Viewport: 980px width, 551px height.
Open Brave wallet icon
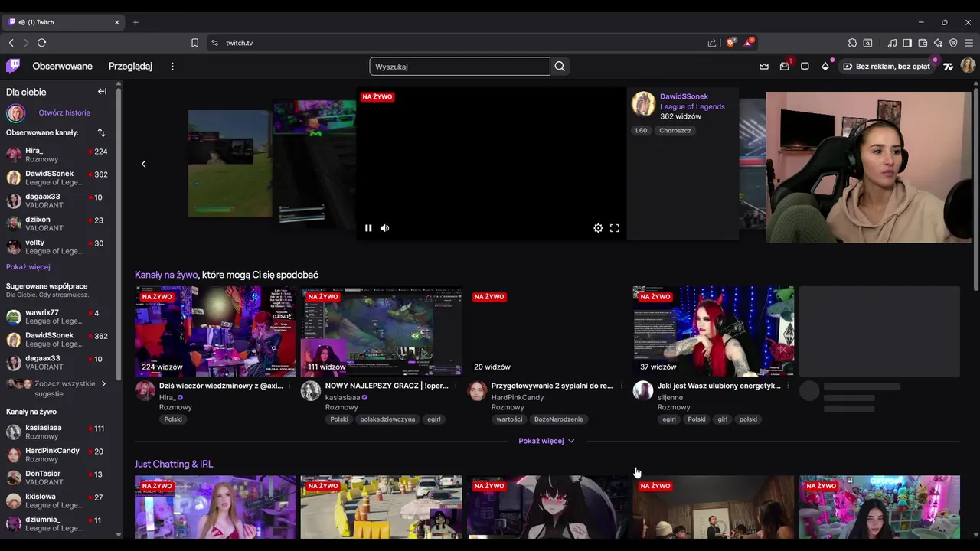coord(923,43)
